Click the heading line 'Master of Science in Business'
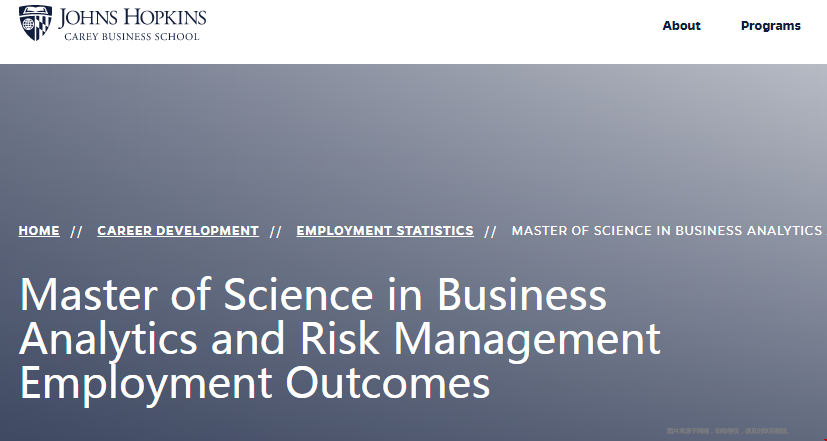The width and height of the screenshot is (827, 441). click(x=313, y=294)
